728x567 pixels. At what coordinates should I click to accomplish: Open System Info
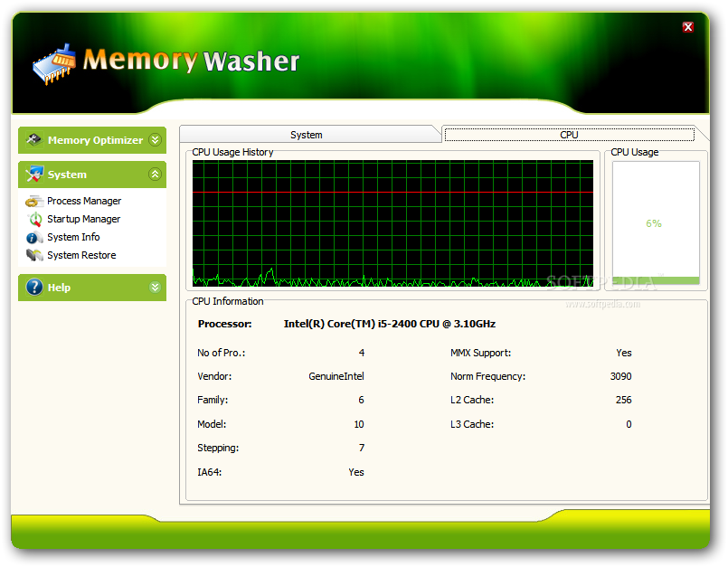[x=73, y=237]
